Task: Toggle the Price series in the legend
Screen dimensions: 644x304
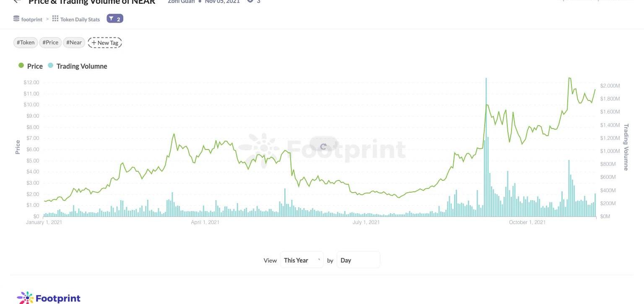Action: click(x=35, y=66)
